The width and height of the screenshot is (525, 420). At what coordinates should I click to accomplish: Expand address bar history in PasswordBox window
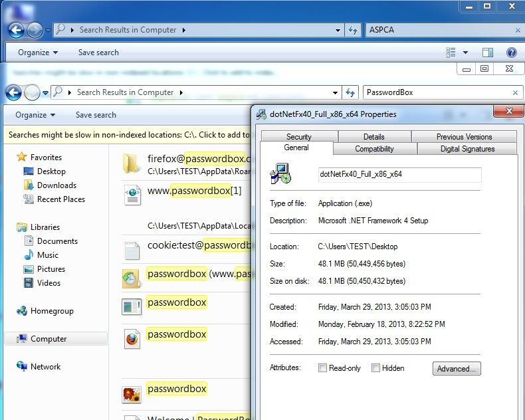click(335, 93)
